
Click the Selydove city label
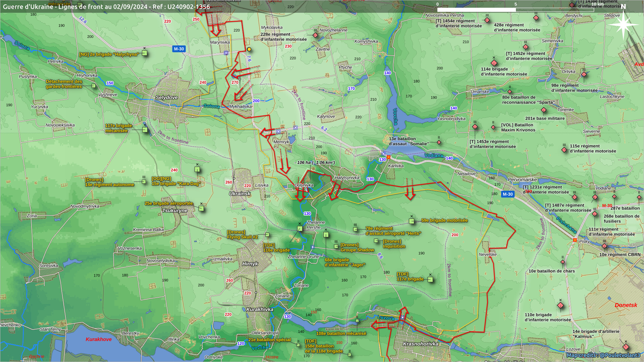(166, 98)
